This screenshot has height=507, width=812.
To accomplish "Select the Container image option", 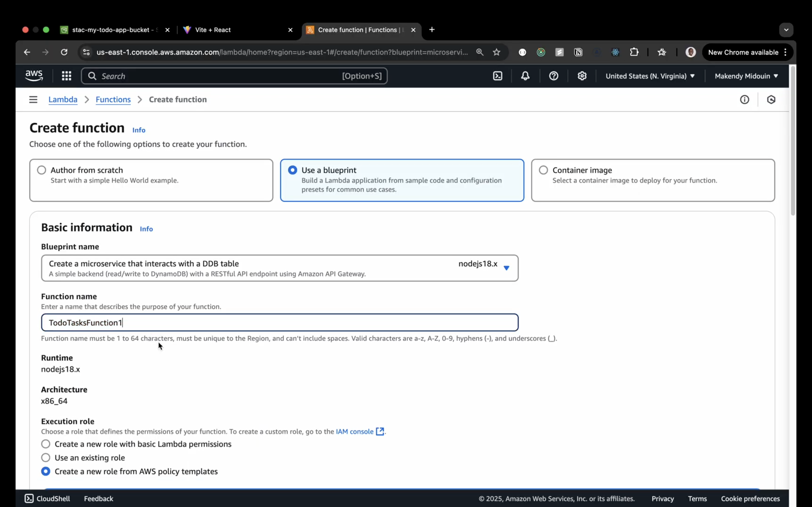I will (x=543, y=170).
